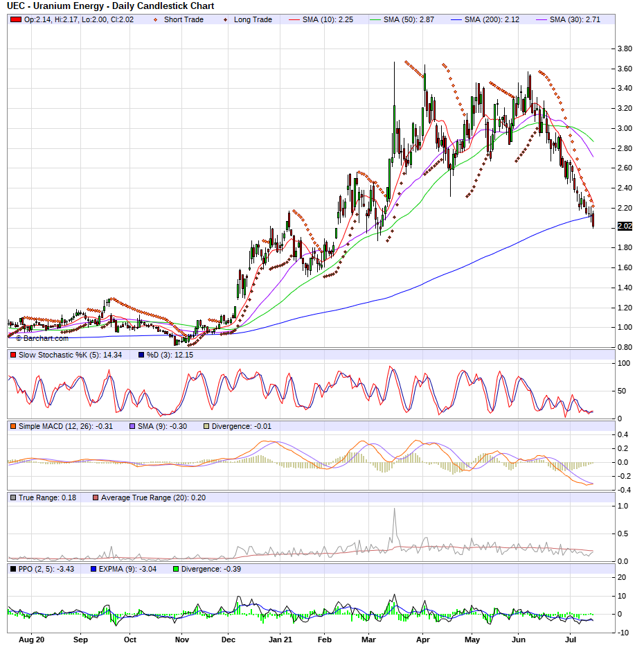Click the 3.00 price axis label

click(625, 129)
